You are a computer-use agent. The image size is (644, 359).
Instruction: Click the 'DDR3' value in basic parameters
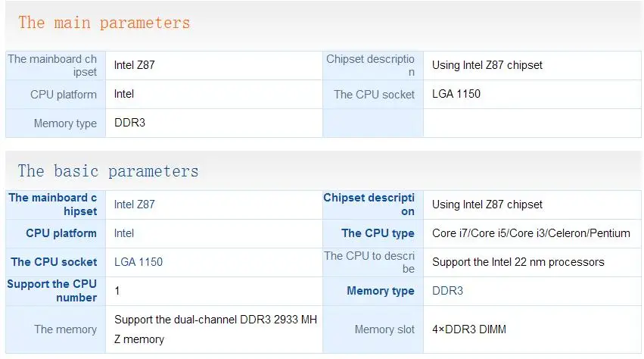point(447,291)
